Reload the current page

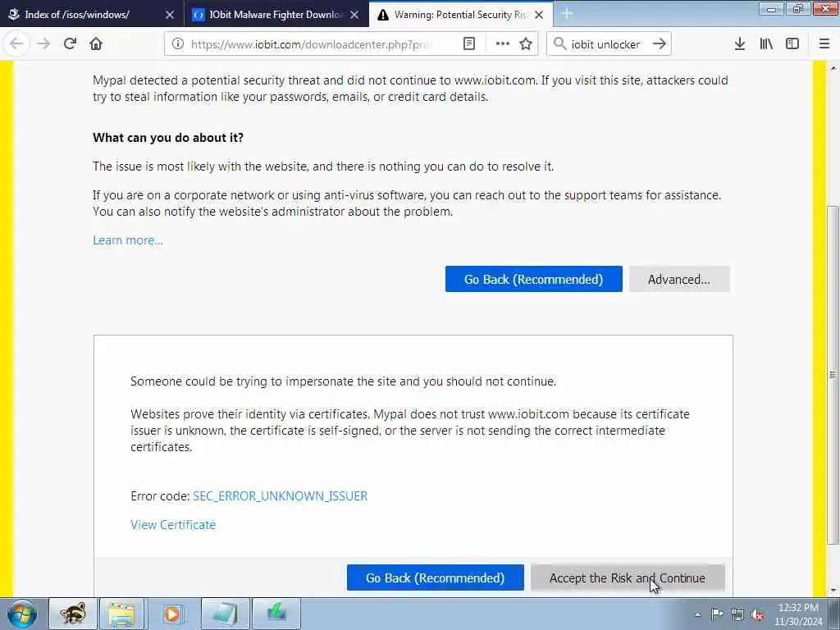(70, 44)
